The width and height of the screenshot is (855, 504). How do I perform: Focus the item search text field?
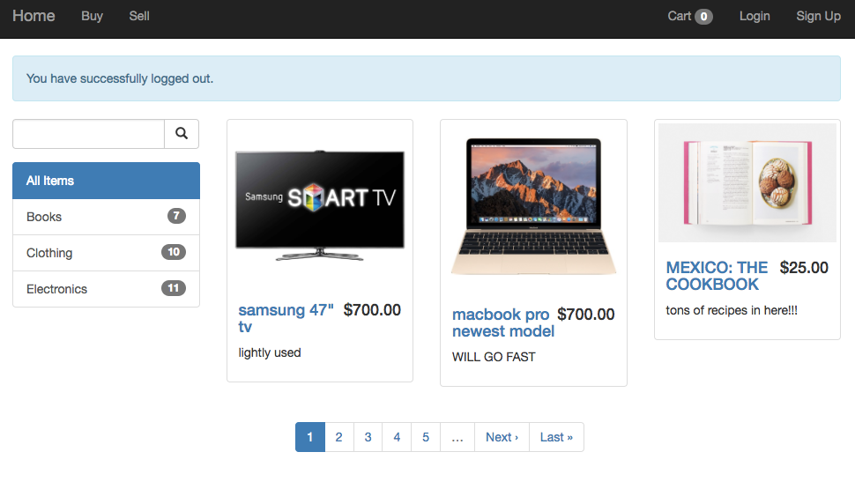(x=88, y=134)
